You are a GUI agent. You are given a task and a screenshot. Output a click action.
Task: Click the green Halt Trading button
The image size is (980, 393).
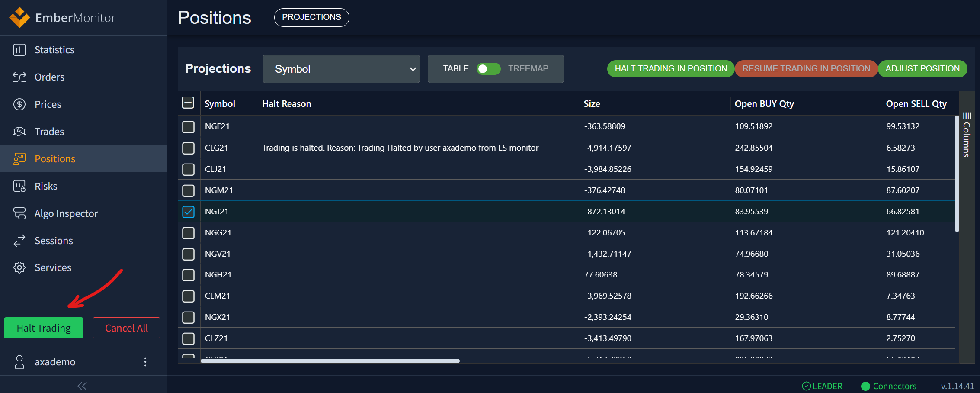coord(44,328)
